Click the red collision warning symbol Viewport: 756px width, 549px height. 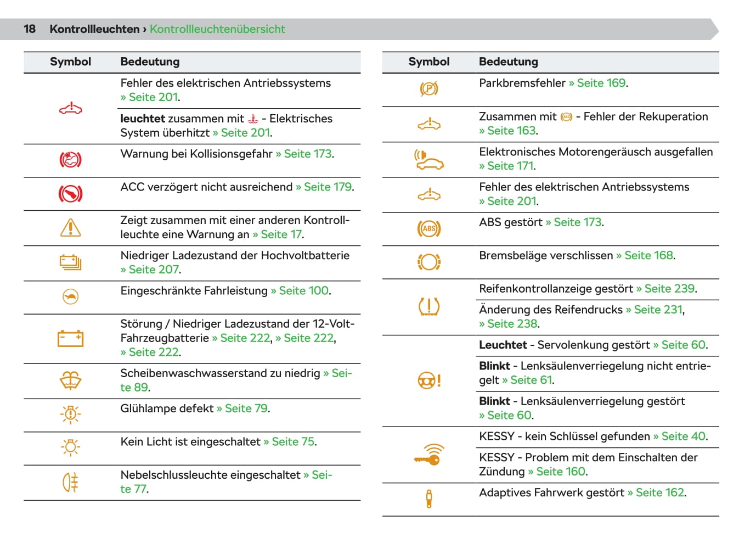[x=70, y=160]
